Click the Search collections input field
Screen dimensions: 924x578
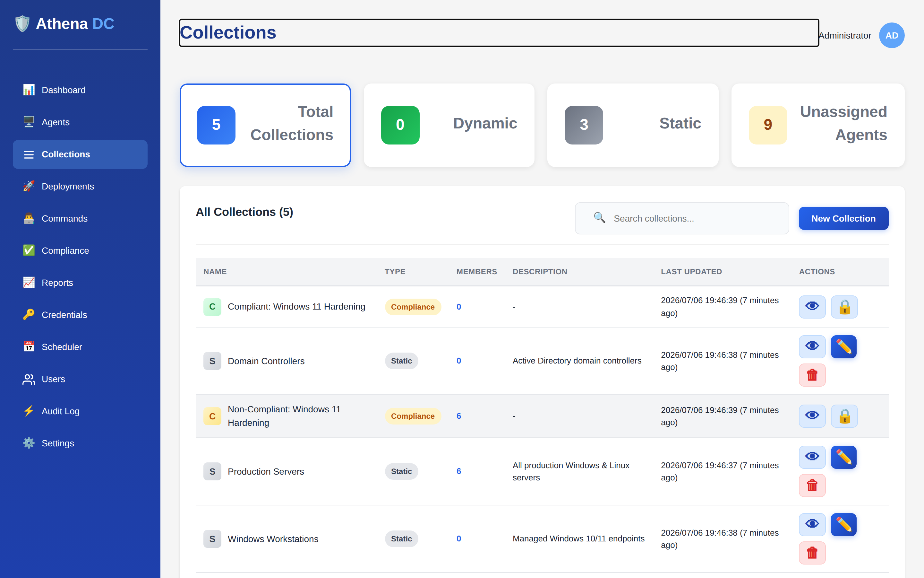(x=682, y=218)
